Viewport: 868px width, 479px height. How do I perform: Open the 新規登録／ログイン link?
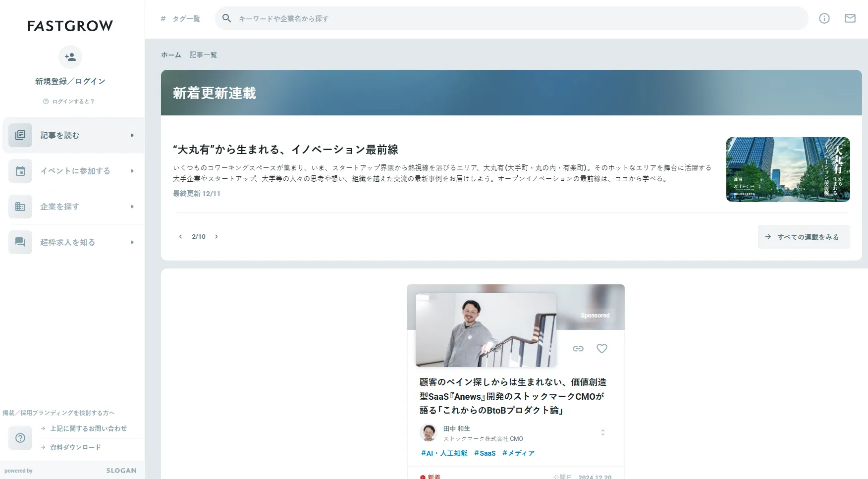pyautogui.click(x=70, y=81)
